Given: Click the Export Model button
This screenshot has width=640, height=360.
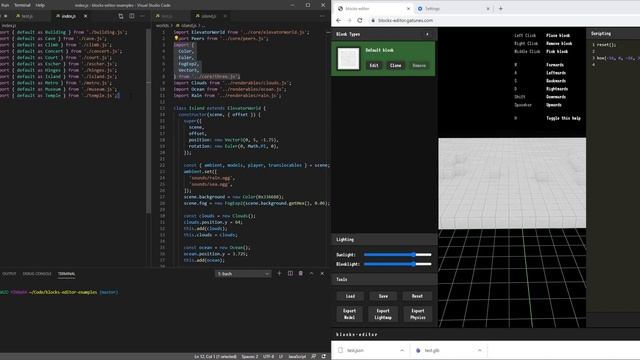Looking at the screenshot, I should 350,314.
